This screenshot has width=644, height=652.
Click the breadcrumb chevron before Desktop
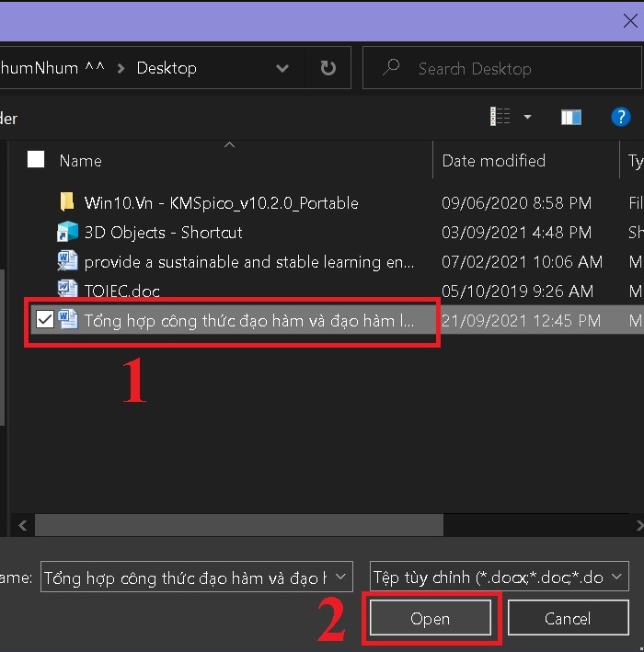(121, 68)
